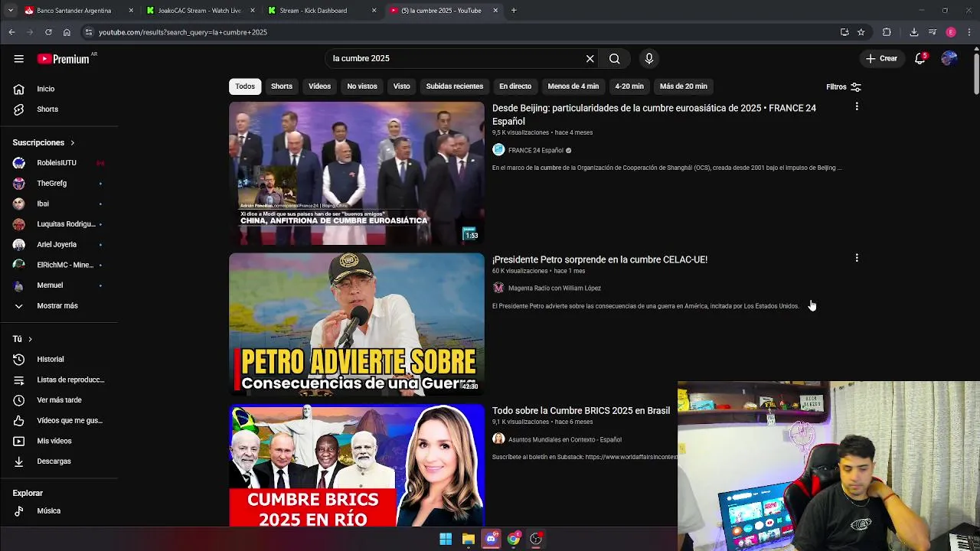
Task: Select the Vídeos filter chip
Action: [x=320, y=86]
